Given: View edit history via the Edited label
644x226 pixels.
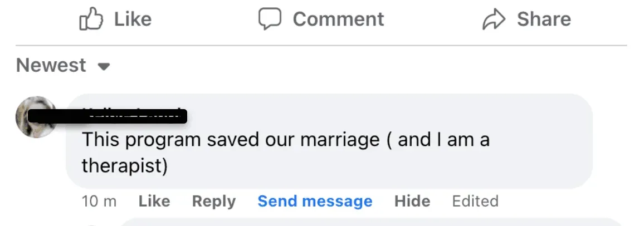Looking at the screenshot, I should coord(475,201).
